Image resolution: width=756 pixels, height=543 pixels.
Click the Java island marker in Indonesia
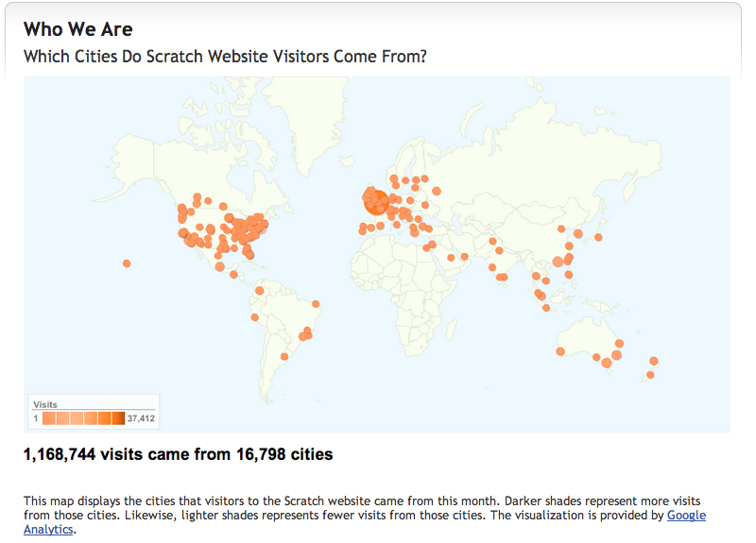pyautogui.click(x=546, y=308)
